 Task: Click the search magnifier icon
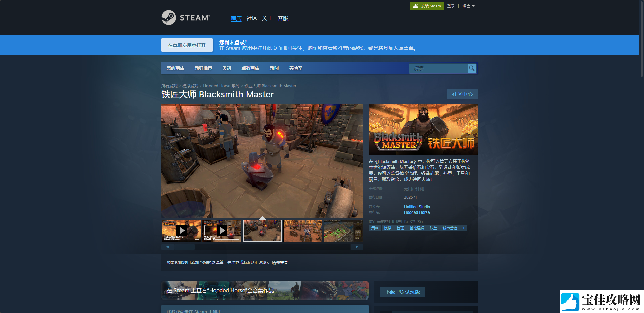(472, 68)
